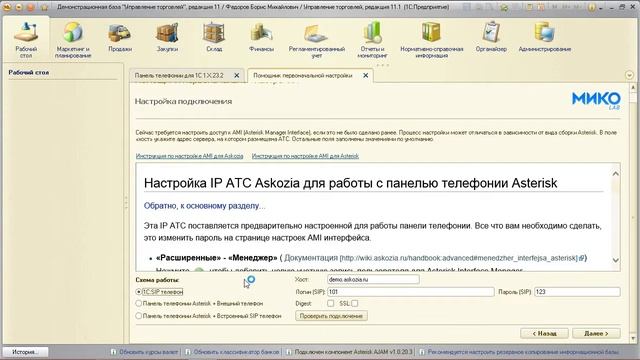Follow the Обратно, к основному разделу link
Viewport: 640px width, 360px height.
204,206
